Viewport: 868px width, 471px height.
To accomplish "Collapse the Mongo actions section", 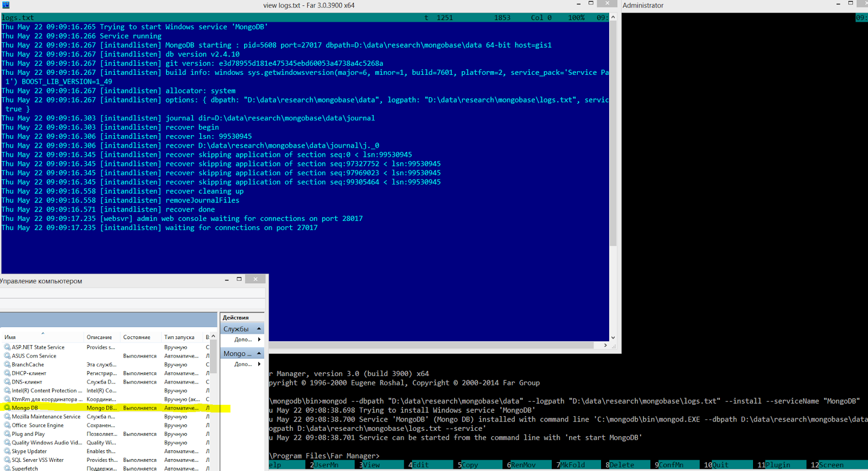I will pos(259,353).
